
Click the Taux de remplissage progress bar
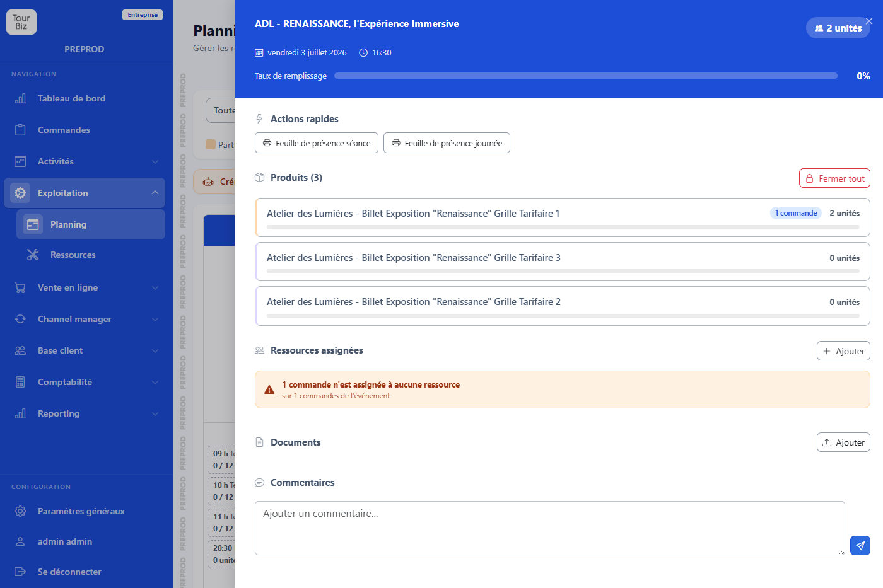tap(586, 76)
